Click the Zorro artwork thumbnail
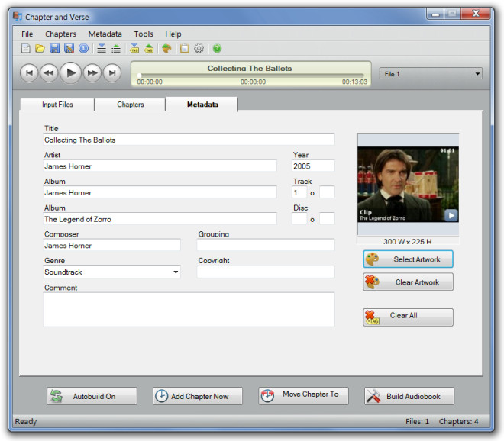The height and width of the screenshot is (441, 504). pos(408,185)
